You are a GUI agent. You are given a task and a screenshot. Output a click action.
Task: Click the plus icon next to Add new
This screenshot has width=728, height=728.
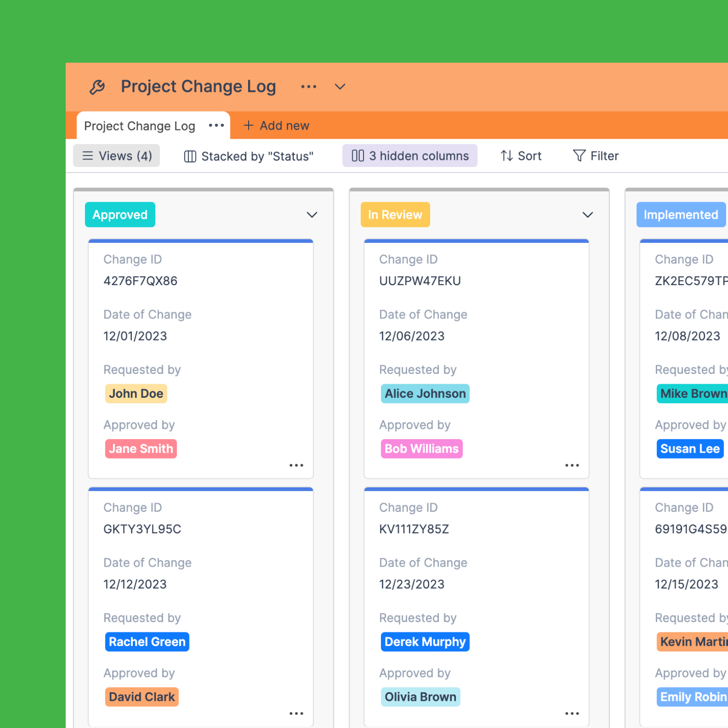point(248,125)
